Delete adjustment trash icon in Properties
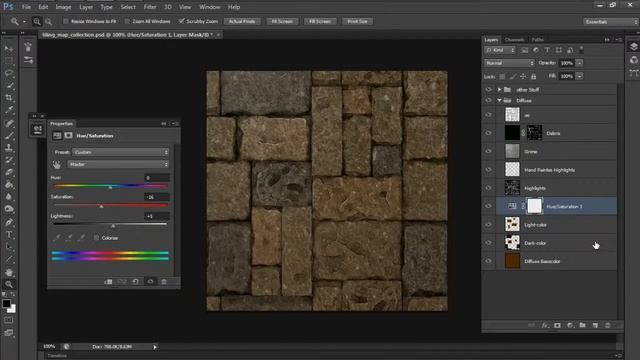Screen dimensions: 640x360 164,282
